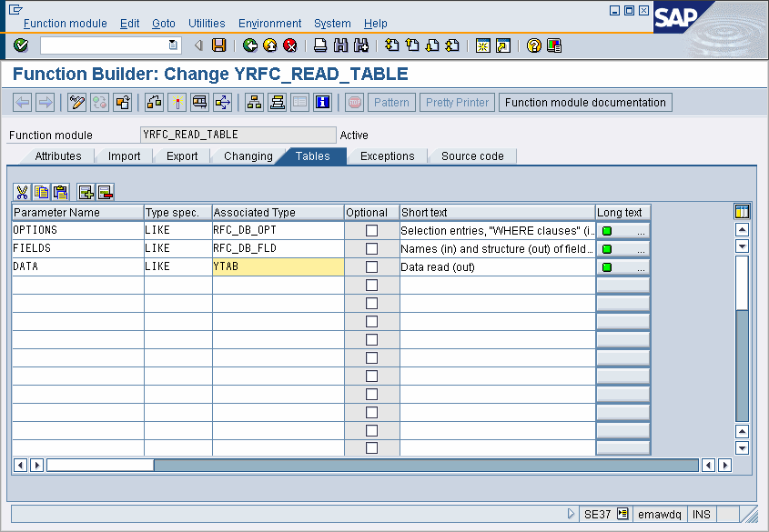Open the Utilities menu
The height and width of the screenshot is (532, 769).
click(x=207, y=24)
